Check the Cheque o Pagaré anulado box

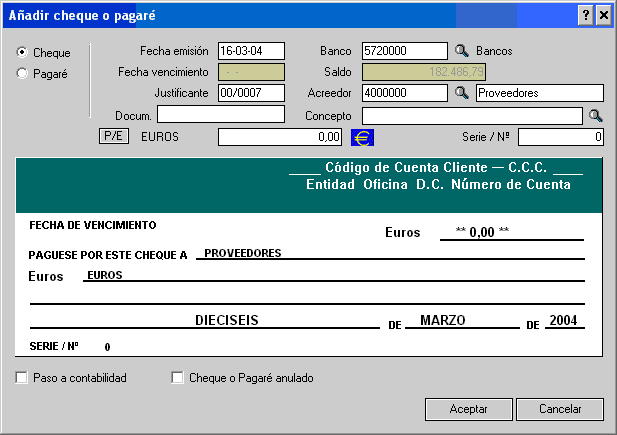(178, 378)
